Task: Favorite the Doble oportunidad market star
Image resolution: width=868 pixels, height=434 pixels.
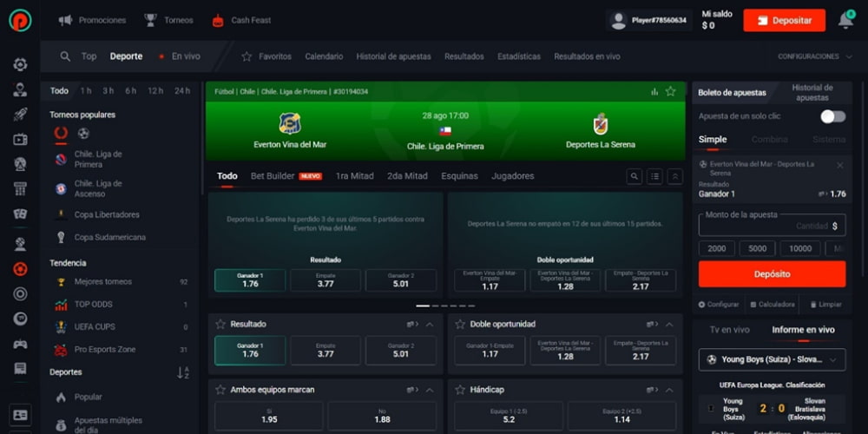Action: 460,325
